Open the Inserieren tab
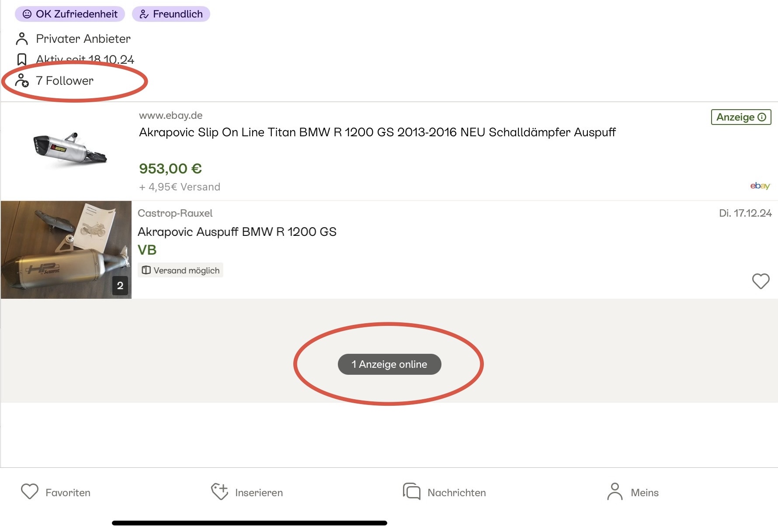 (247, 492)
